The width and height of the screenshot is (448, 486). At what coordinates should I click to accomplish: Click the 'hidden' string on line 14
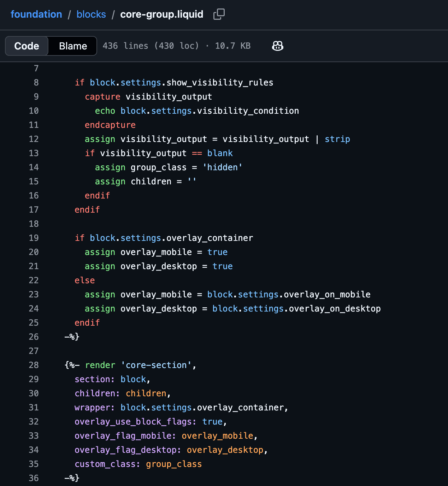223,167
